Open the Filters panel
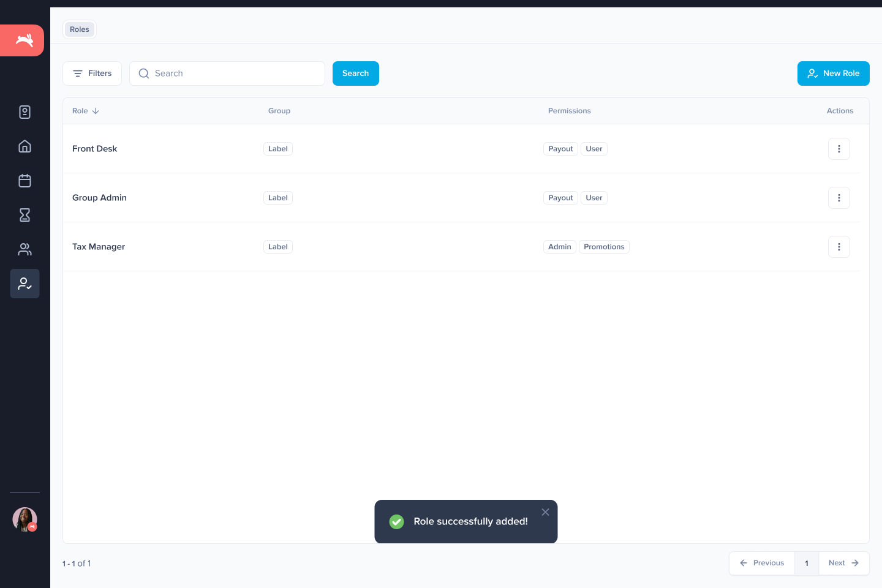 click(92, 73)
